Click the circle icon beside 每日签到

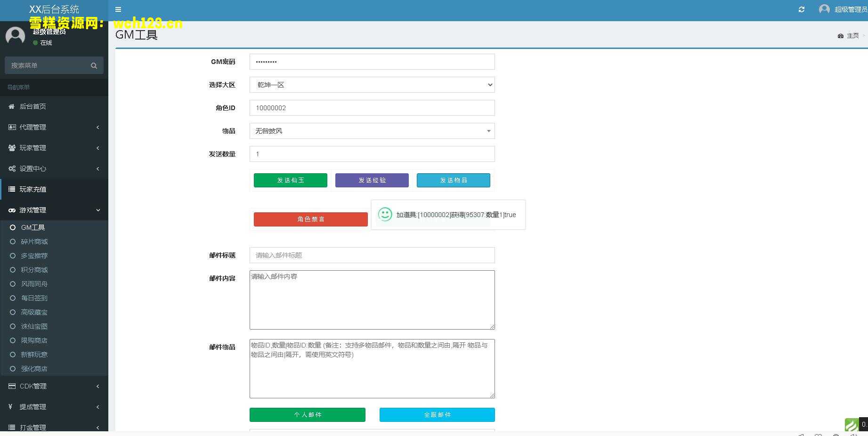(x=13, y=298)
